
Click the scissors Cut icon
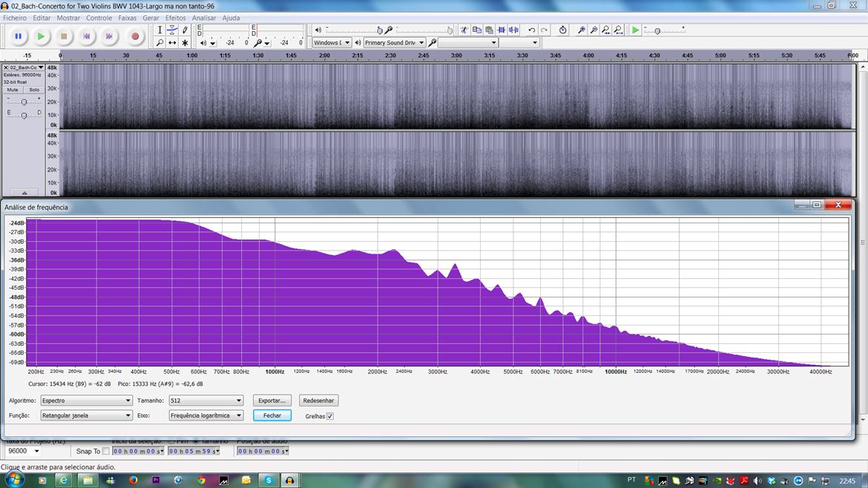(x=464, y=30)
